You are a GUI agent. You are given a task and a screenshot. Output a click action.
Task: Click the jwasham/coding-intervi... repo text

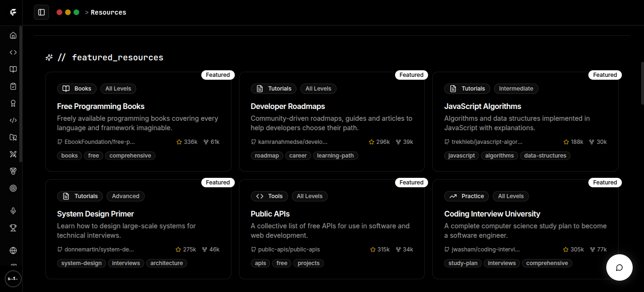(486, 250)
